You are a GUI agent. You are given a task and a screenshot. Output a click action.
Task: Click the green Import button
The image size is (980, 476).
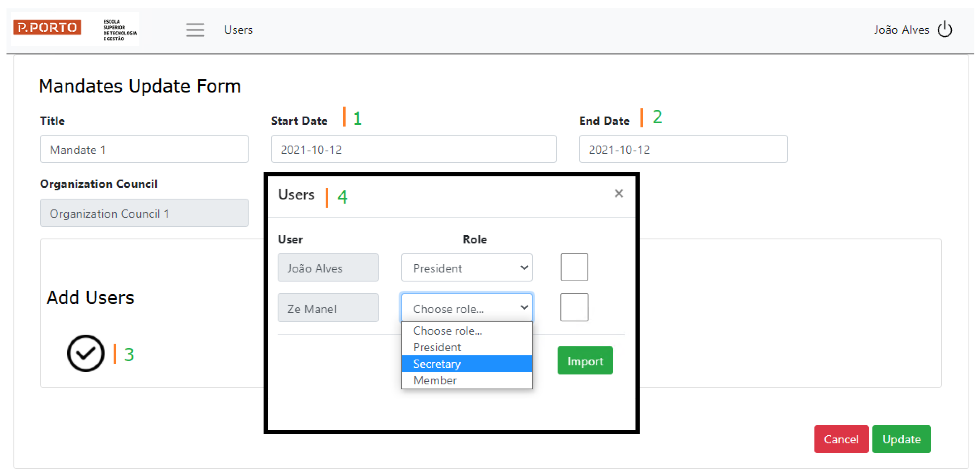[x=585, y=361]
